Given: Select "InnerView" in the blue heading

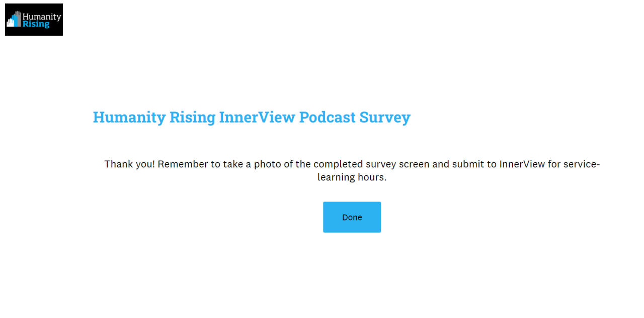Looking at the screenshot, I should [257, 117].
